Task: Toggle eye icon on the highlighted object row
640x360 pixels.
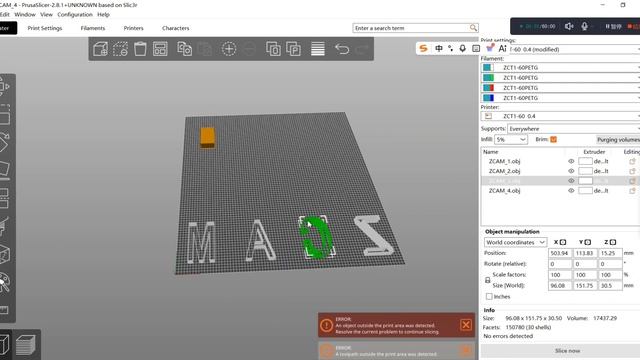Action: tap(571, 181)
